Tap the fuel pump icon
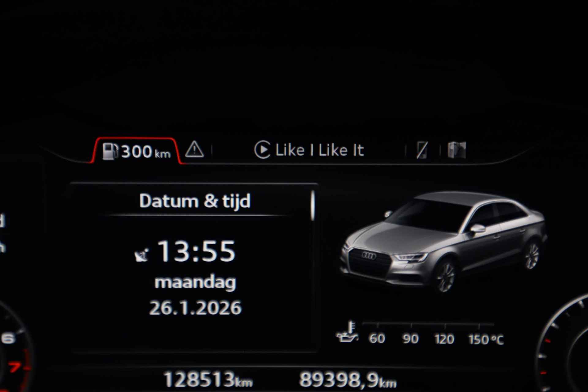This screenshot has width=588, height=392. pyautogui.click(x=110, y=151)
